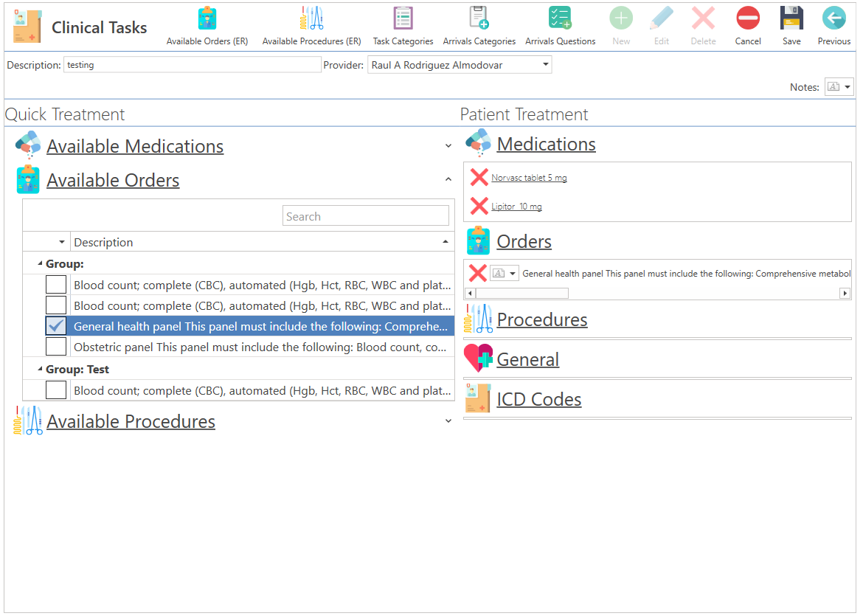Check the first Blood count CBC checkbox

[x=56, y=285]
